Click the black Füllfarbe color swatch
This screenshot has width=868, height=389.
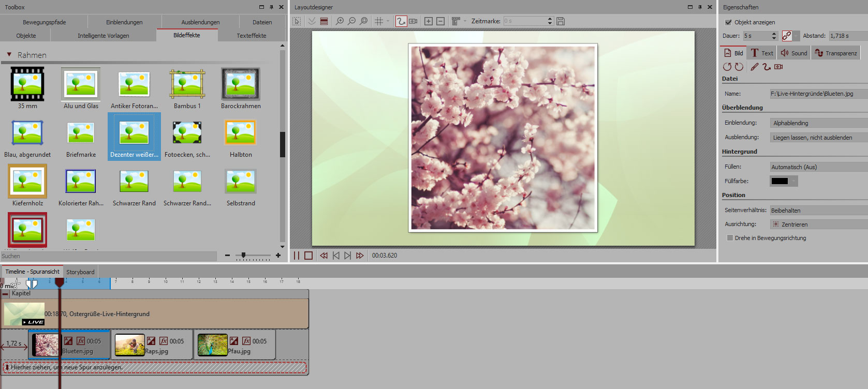(780, 181)
